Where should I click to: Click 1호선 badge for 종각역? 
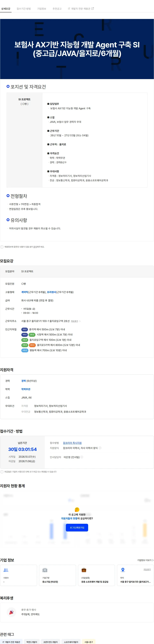pyautogui.click(x=24, y=330)
